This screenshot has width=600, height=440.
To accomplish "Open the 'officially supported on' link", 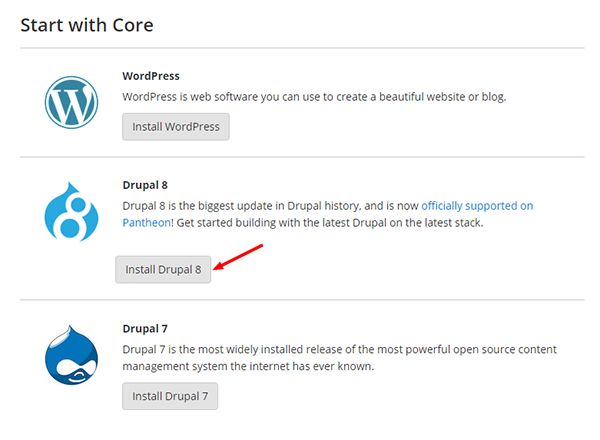I will [x=477, y=206].
